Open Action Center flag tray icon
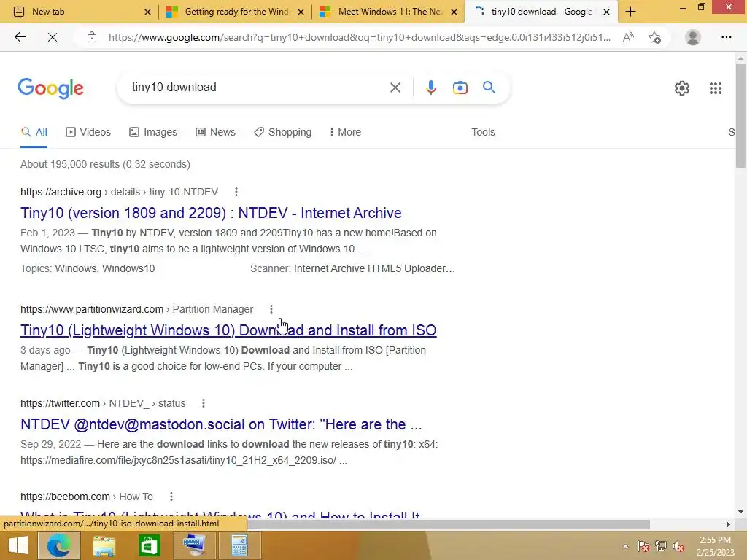The width and height of the screenshot is (747, 560). (643, 546)
